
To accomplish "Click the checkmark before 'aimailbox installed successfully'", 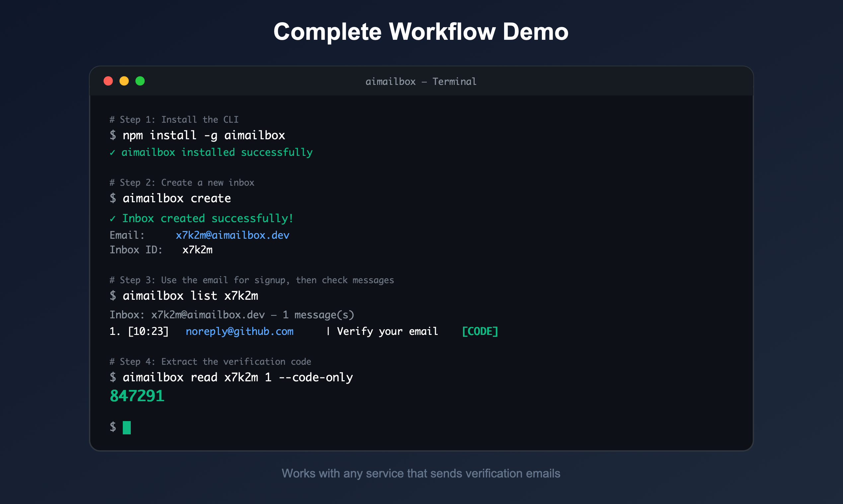I will 113,153.
